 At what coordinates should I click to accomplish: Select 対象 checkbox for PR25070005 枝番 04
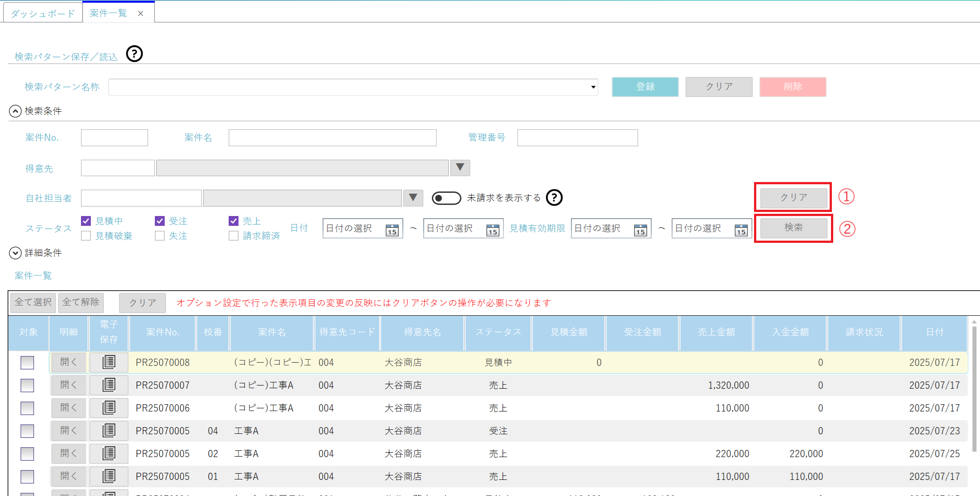pyautogui.click(x=27, y=431)
